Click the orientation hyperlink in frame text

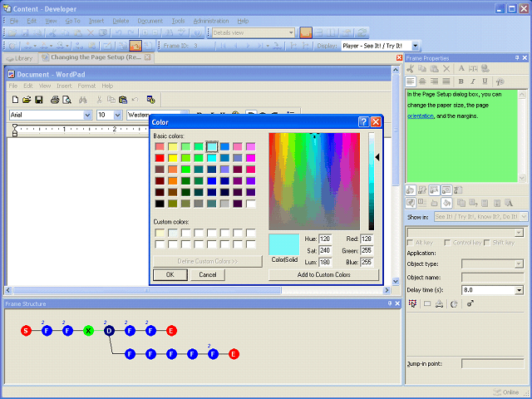[x=421, y=116]
